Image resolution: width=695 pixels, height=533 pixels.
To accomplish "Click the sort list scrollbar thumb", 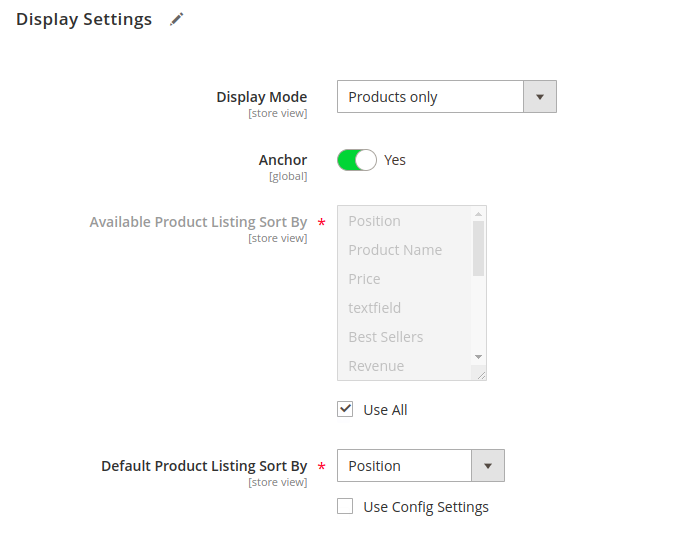I will (478, 249).
